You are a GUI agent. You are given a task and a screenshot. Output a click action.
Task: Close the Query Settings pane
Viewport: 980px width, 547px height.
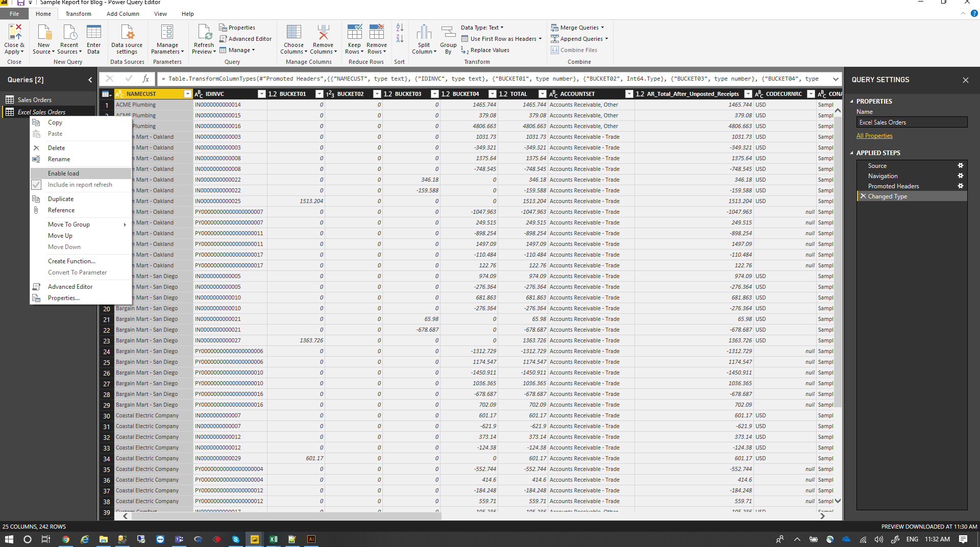pos(965,80)
